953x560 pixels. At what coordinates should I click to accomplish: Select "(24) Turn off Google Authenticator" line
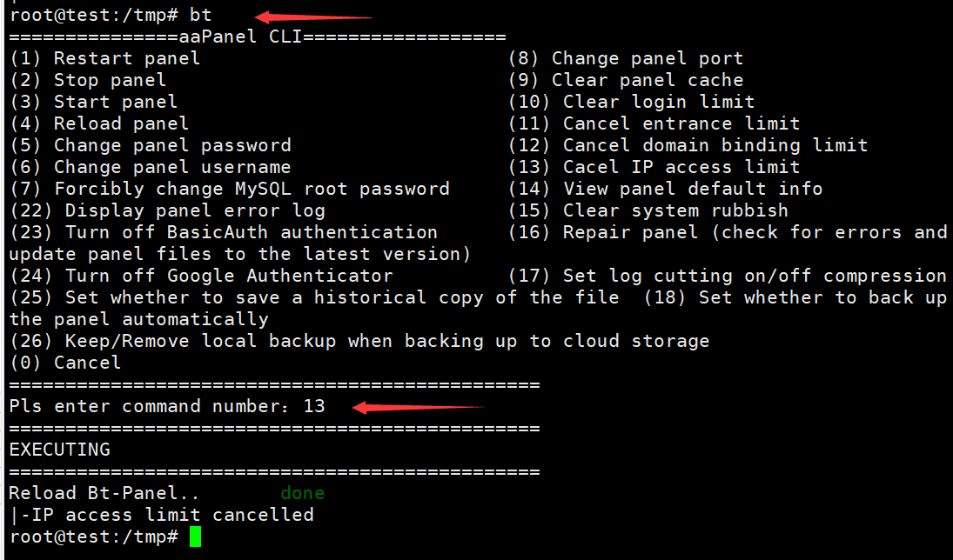(201, 276)
